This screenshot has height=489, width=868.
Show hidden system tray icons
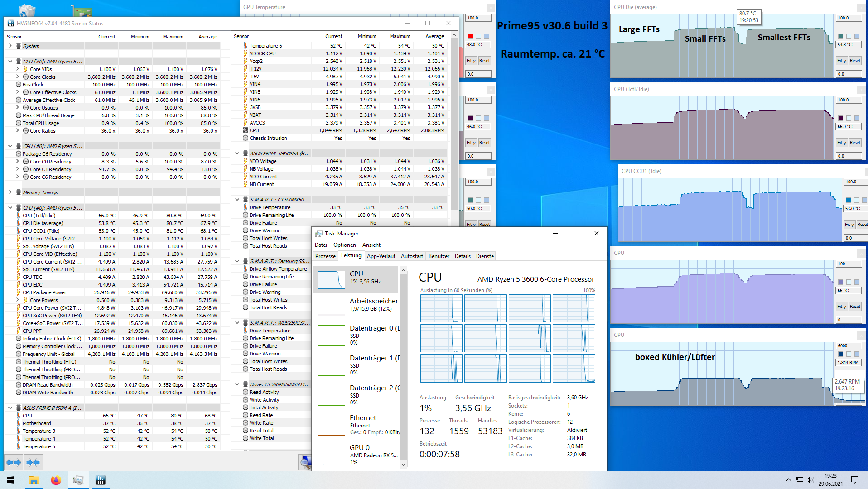[788, 480]
